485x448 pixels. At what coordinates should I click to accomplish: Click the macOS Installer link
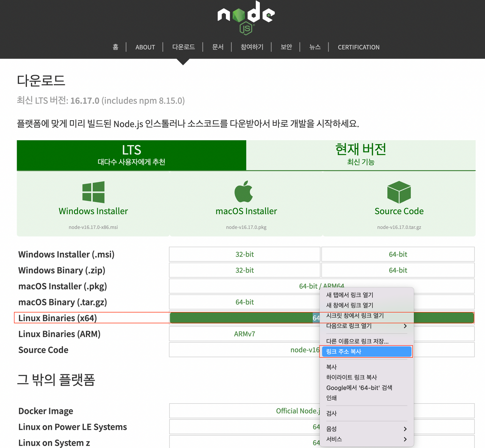point(246,211)
